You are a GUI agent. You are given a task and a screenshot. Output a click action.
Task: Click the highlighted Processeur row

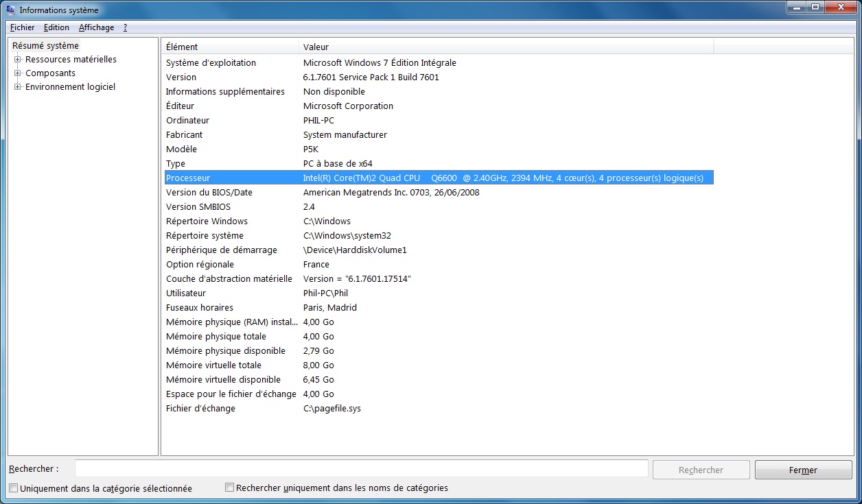click(x=438, y=178)
